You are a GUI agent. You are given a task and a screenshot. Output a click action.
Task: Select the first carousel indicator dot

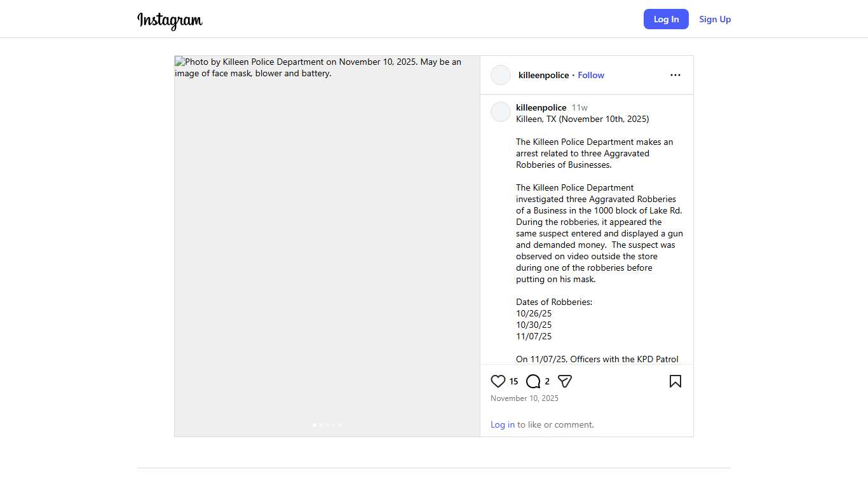[x=315, y=425]
